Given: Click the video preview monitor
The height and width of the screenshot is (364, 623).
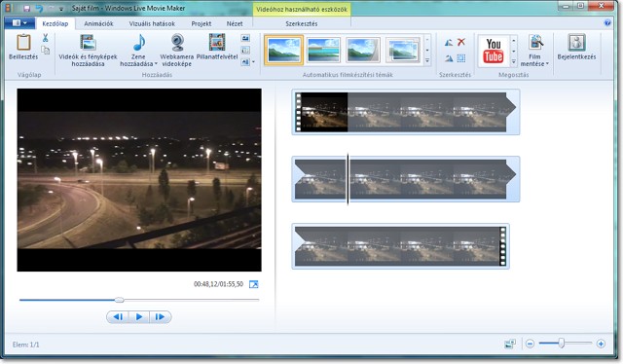Looking at the screenshot, I should click(139, 180).
